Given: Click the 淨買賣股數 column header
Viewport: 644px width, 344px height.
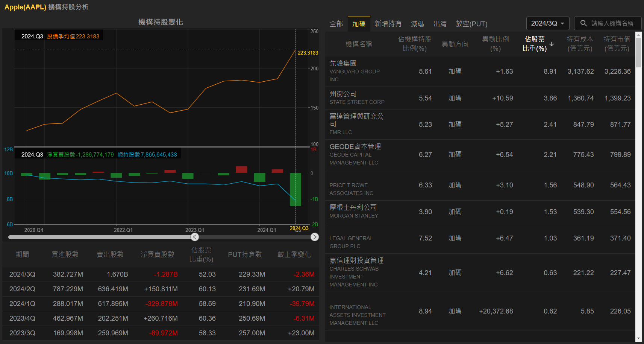Looking at the screenshot, I should pos(158,254).
